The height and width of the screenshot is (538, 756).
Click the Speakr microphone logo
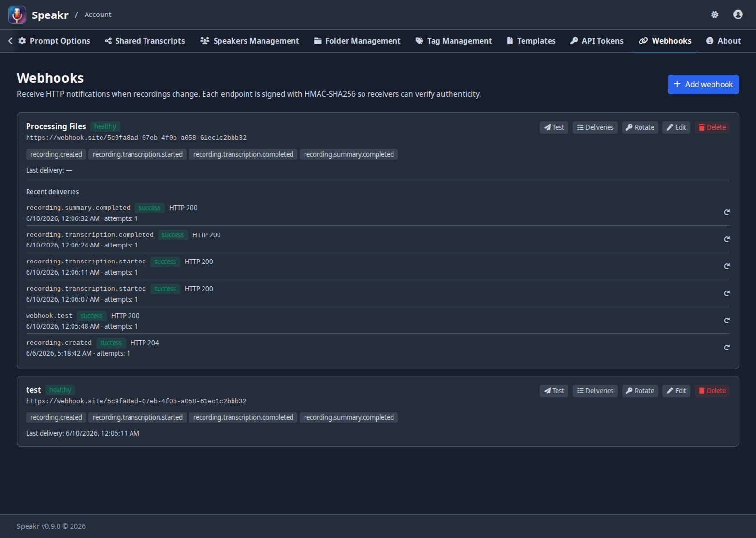pos(17,15)
